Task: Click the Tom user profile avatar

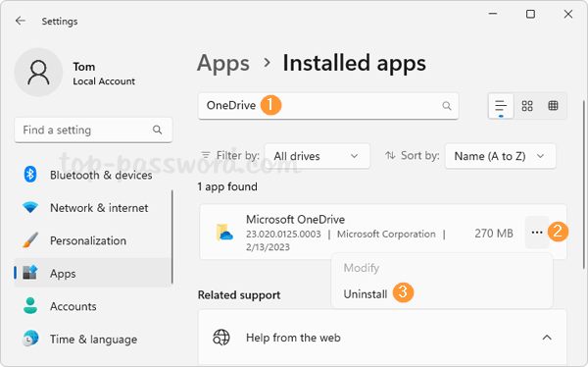Action: pos(38,73)
